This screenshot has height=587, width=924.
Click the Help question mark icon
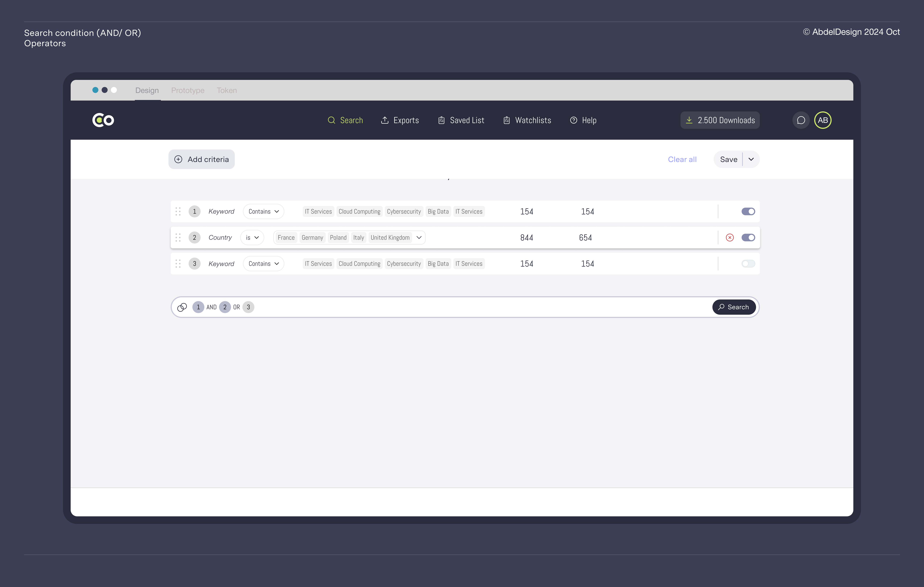(573, 120)
